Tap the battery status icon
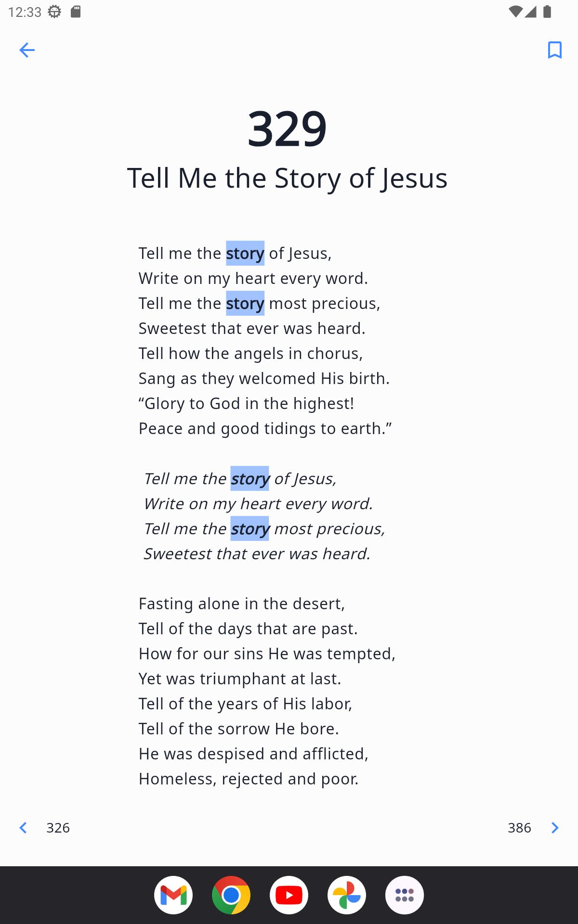 click(x=547, y=12)
